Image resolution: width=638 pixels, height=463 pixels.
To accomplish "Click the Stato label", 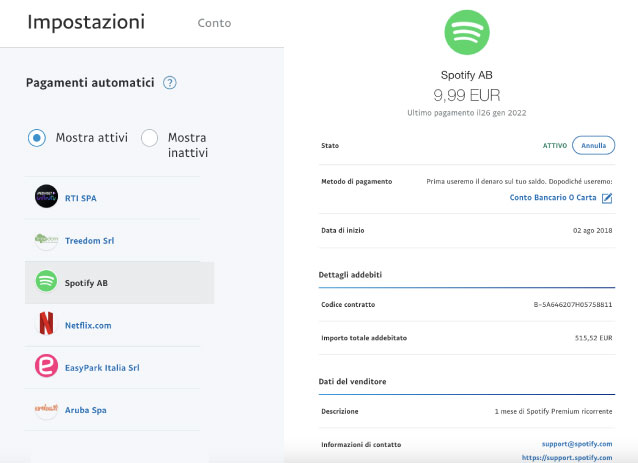I will pyautogui.click(x=330, y=146).
